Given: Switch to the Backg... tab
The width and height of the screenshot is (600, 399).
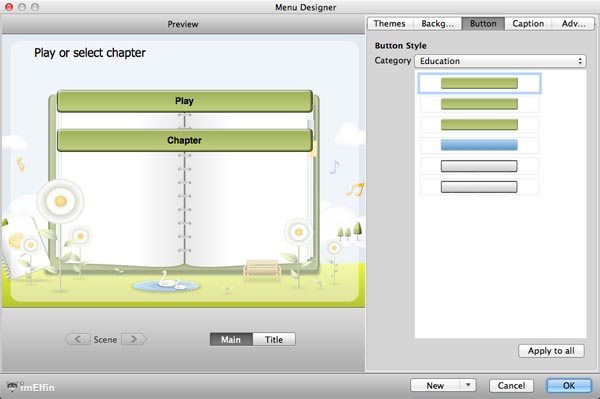Looking at the screenshot, I should pos(437,24).
